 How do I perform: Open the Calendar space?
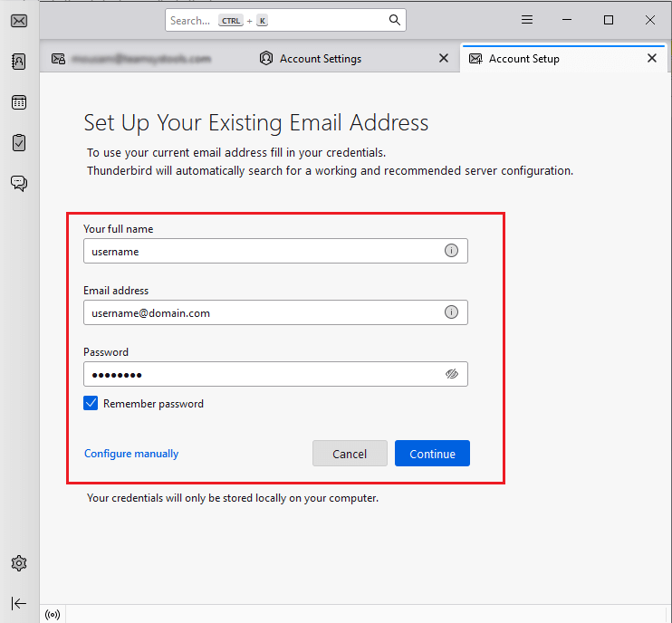19,102
